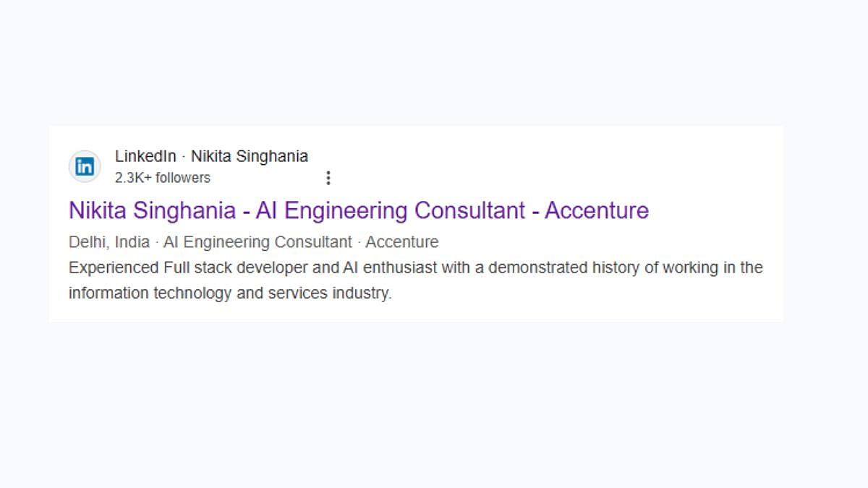Click the "2.3K+ followers" text
Screen dimensions: 868x488
tap(163, 178)
